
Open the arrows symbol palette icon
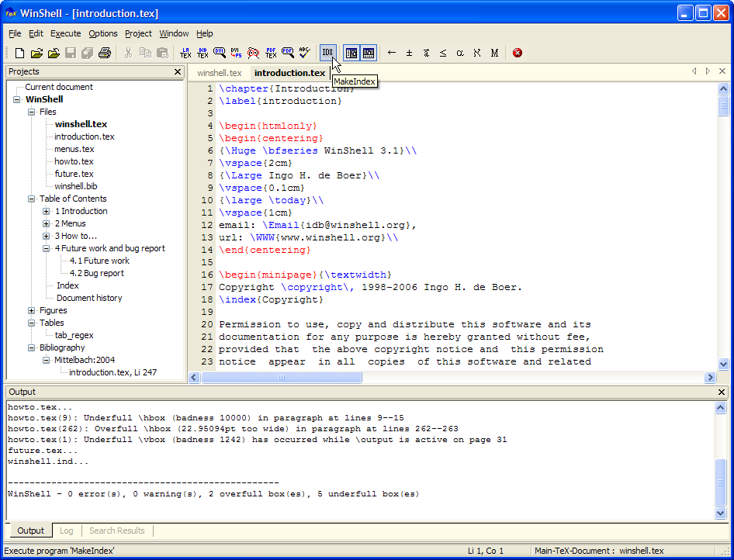(392, 53)
